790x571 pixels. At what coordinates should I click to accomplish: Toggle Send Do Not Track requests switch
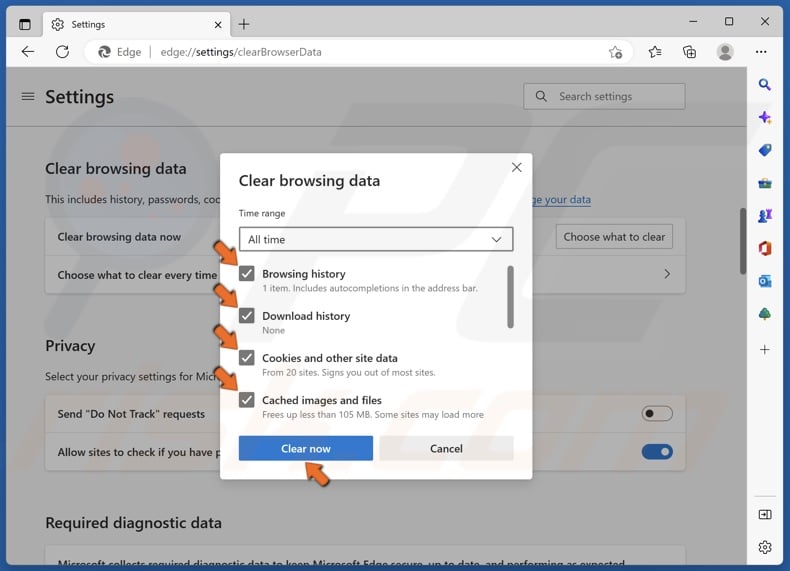tap(657, 414)
